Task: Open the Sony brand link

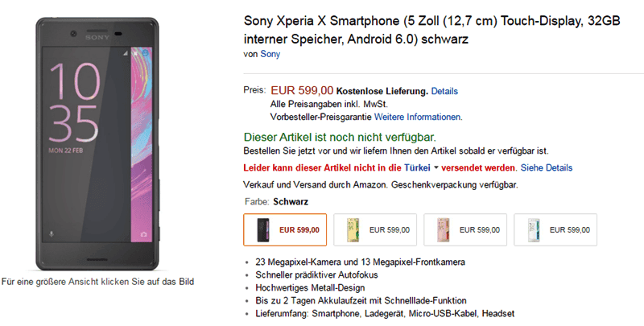Action: click(270, 54)
